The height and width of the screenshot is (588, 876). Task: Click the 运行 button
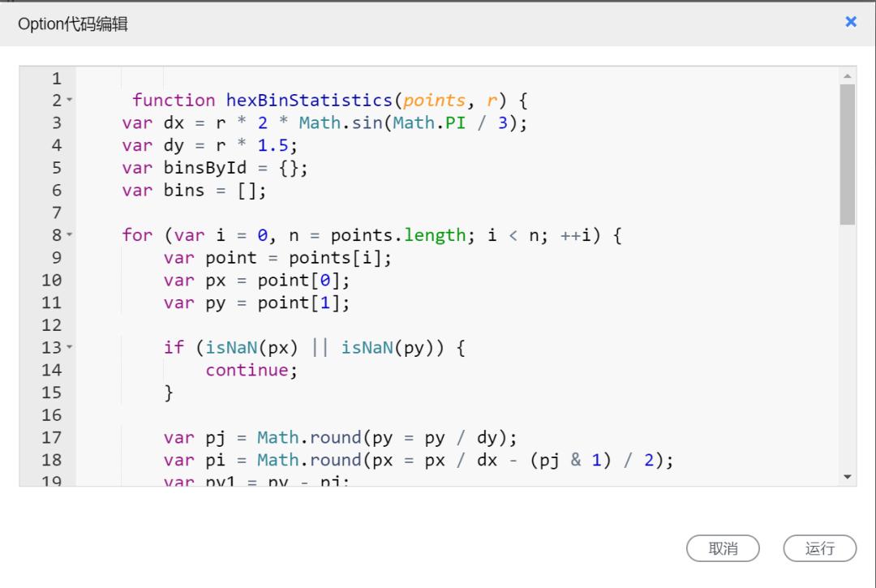[819, 548]
